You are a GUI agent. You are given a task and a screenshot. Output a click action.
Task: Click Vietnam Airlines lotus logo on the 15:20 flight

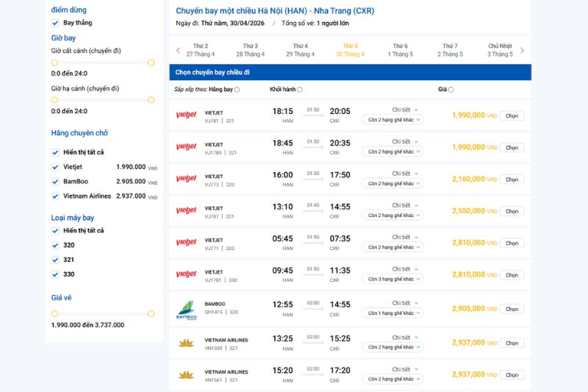[x=187, y=375]
